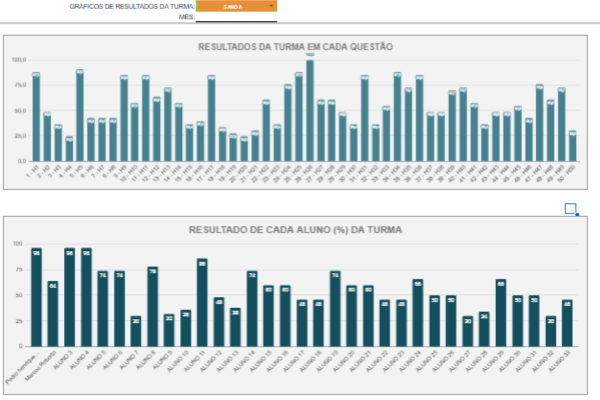600x400 pixels.
Task: Select the 'MÊS:' label cell
Action: 186,17
